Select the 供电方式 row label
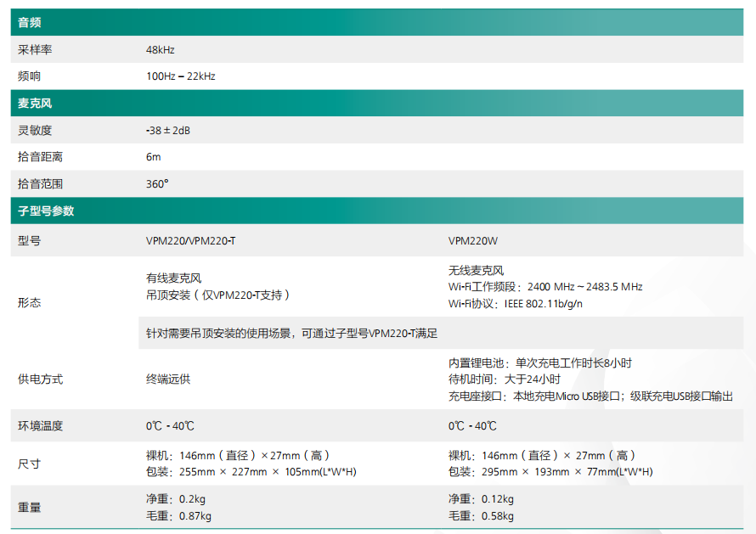The image size is (756, 534). click(x=40, y=379)
